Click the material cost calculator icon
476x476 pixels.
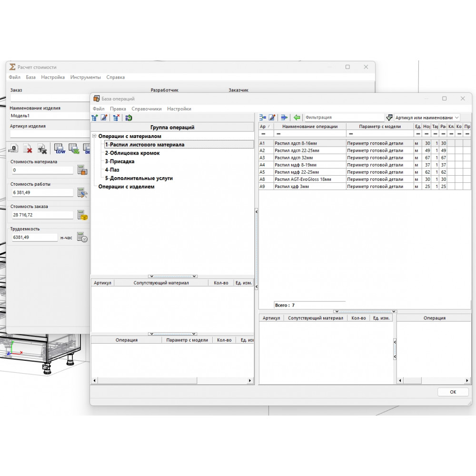(x=82, y=170)
